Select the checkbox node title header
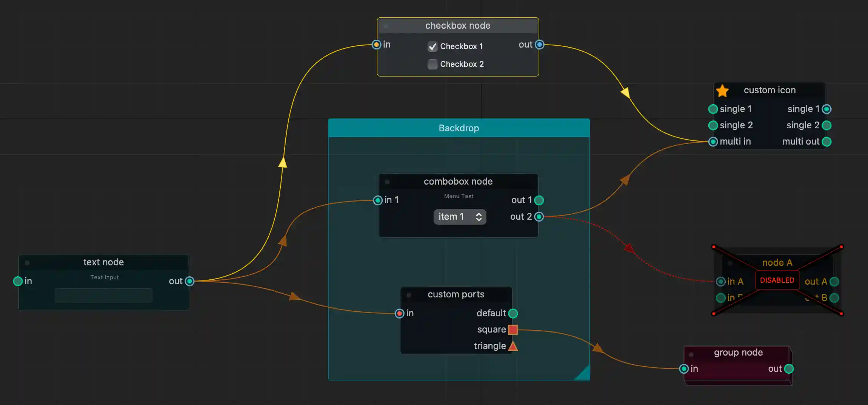 point(458,26)
